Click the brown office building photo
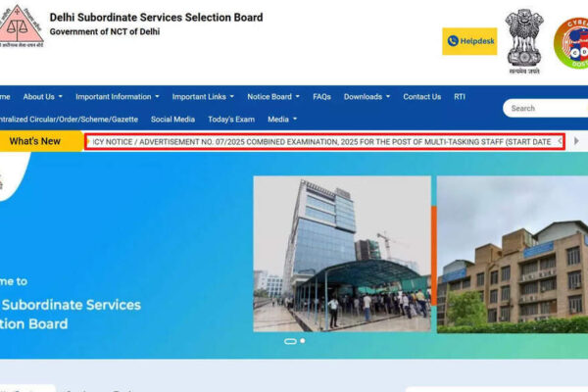The width and height of the screenshot is (588, 392). click(513, 255)
